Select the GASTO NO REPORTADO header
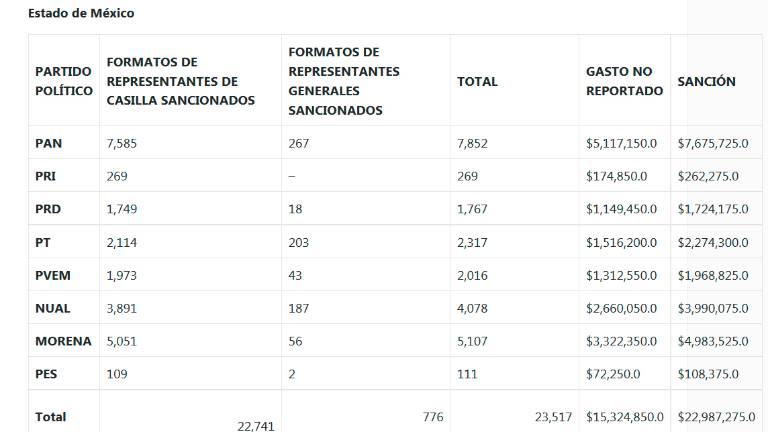This screenshot has width=768, height=432. [x=624, y=81]
